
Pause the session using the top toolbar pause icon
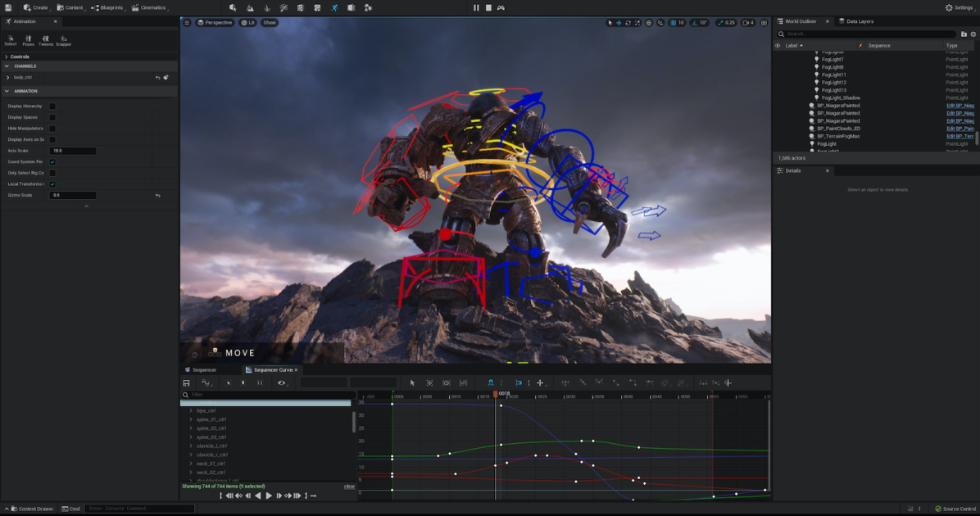tap(476, 7)
